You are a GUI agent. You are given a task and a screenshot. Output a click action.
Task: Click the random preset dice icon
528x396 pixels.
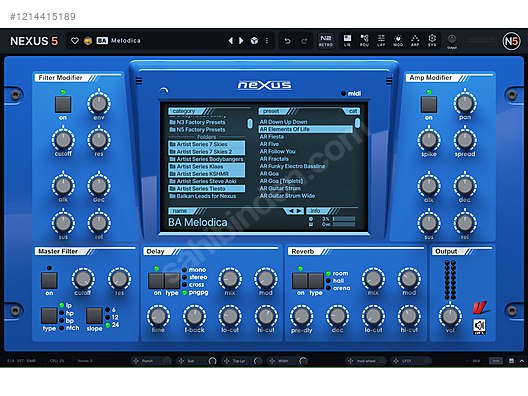click(x=254, y=41)
